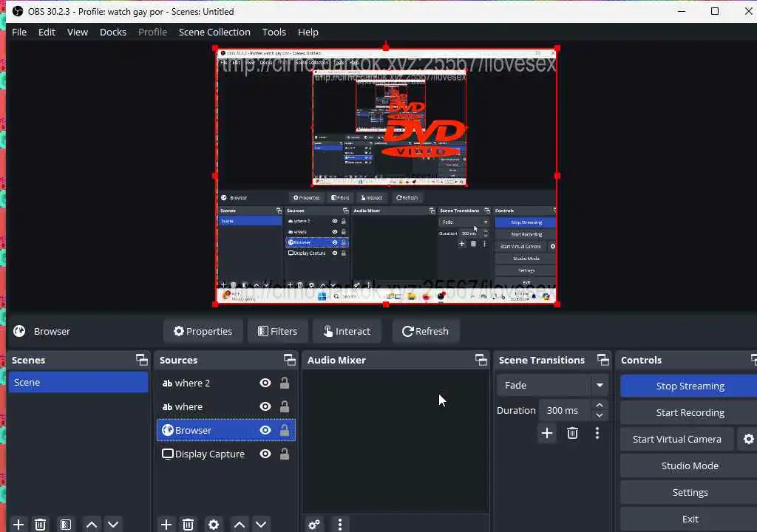Remove the selected source
The width and height of the screenshot is (757, 532).
[x=189, y=525]
